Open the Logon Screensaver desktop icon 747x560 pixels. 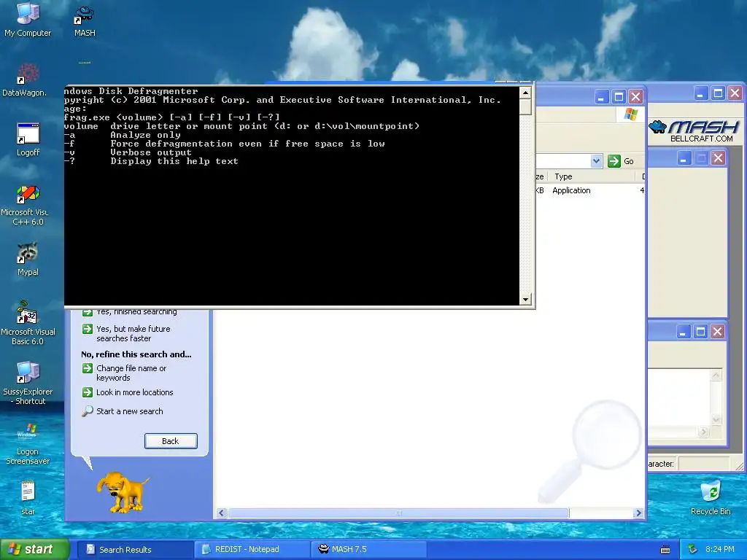[x=28, y=443]
